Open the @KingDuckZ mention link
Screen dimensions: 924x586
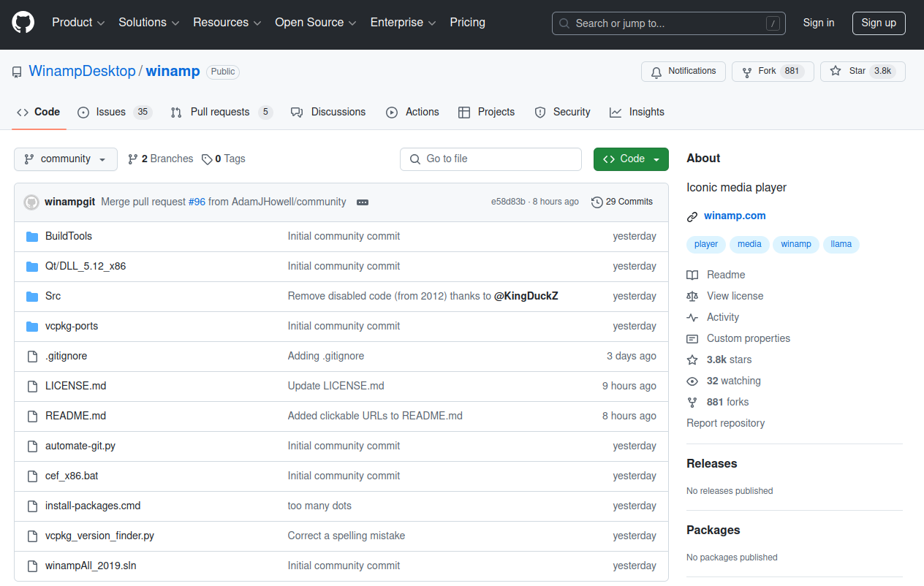[x=526, y=297]
